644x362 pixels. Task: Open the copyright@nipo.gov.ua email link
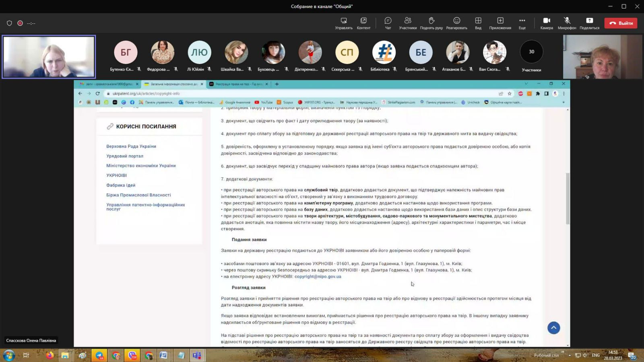[318, 277]
